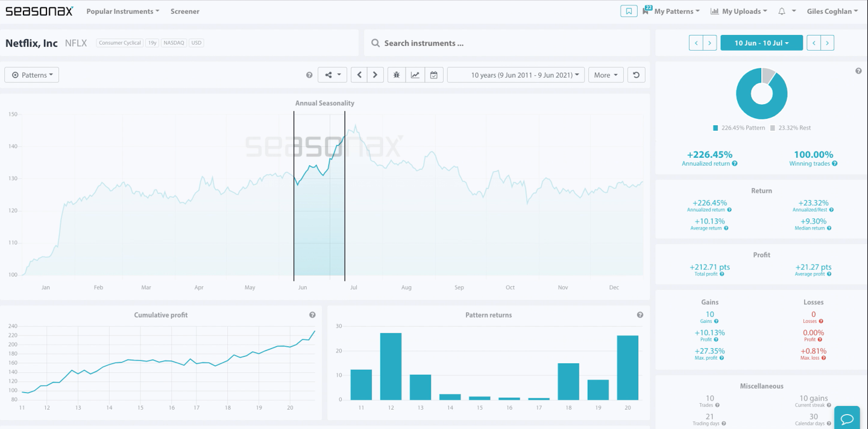Click the 2012 bar in Pattern returns
This screenshot has width=868, height=429.
pos(391,366)
